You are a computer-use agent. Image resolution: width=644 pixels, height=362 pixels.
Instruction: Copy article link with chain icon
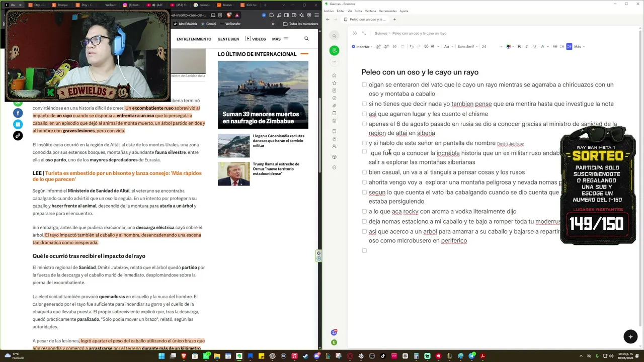point(18,135)
